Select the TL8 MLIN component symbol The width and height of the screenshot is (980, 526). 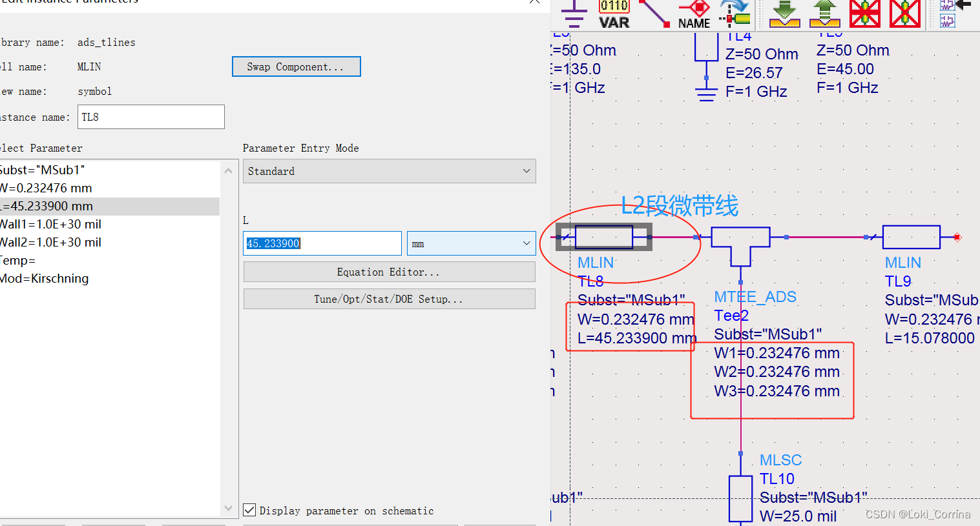pos(604,237)
